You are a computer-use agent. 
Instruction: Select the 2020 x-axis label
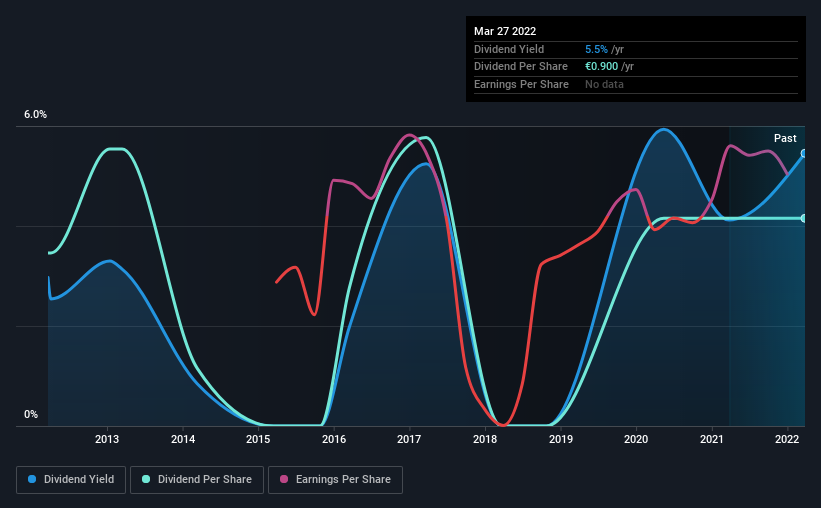pos(636,439)
